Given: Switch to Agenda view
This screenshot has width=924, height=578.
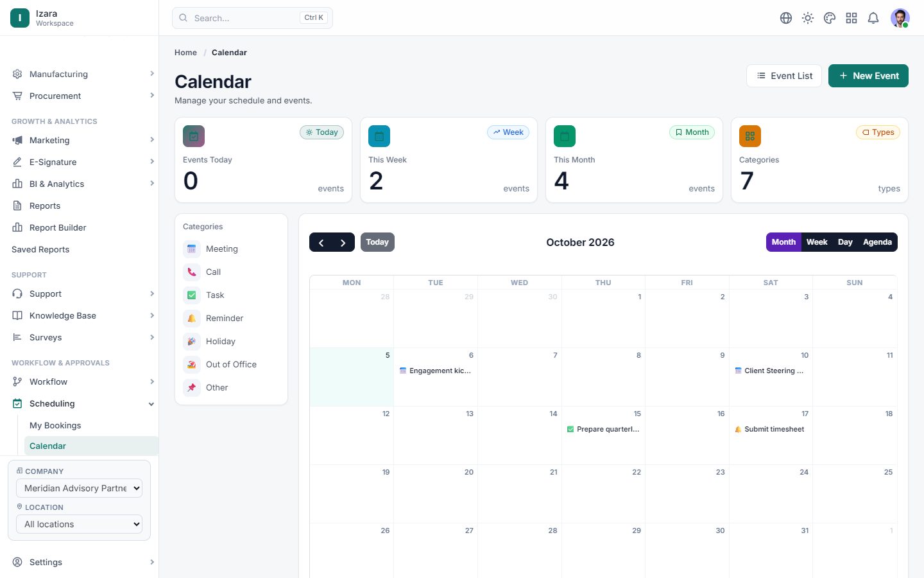Looking at the screenshot, I should point(877,242).
